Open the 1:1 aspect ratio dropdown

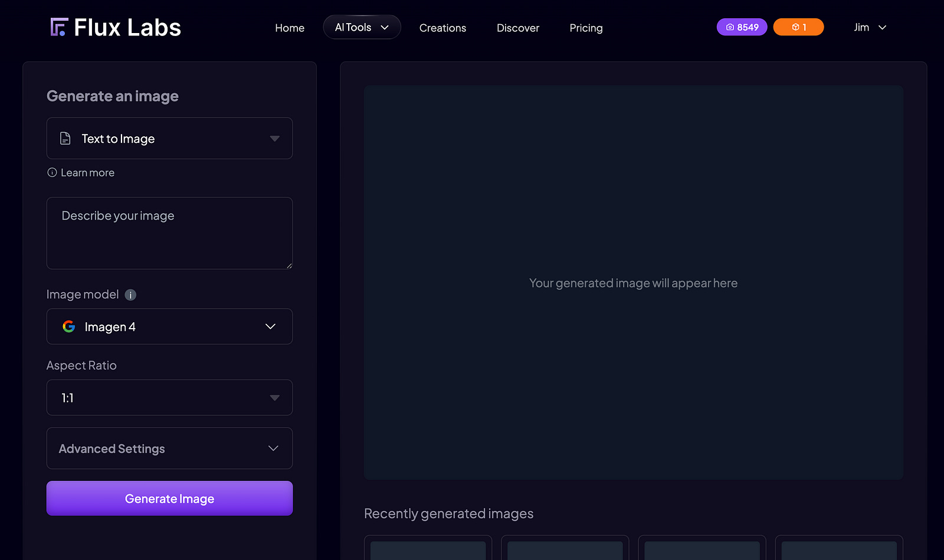click(169, 397)
